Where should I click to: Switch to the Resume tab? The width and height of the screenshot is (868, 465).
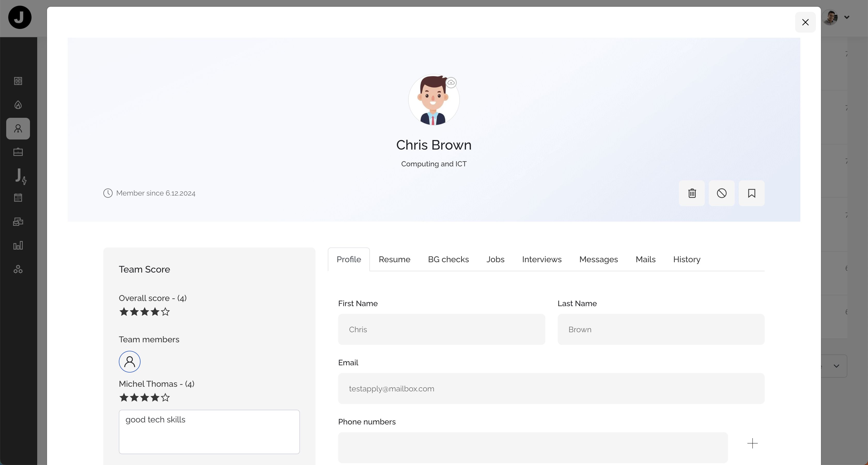(394, 259)
